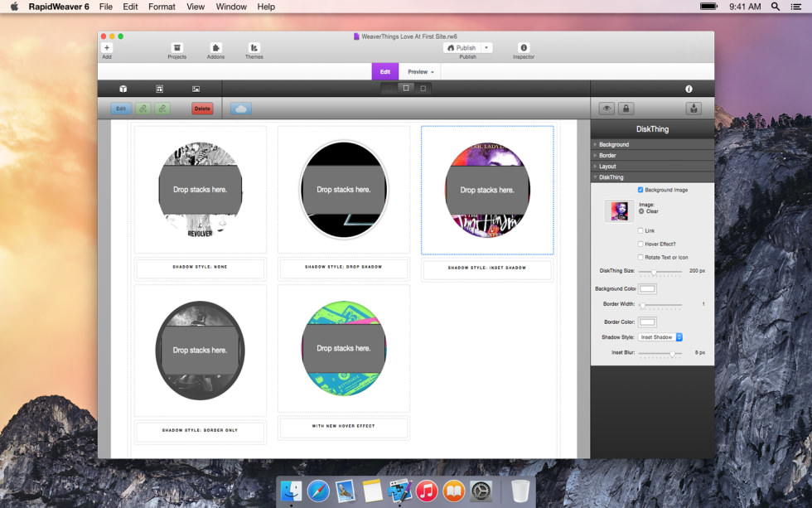Open the Projects toolbar icon
The width and height of the screenshot is (812, 508).
(x=177, y=47)
